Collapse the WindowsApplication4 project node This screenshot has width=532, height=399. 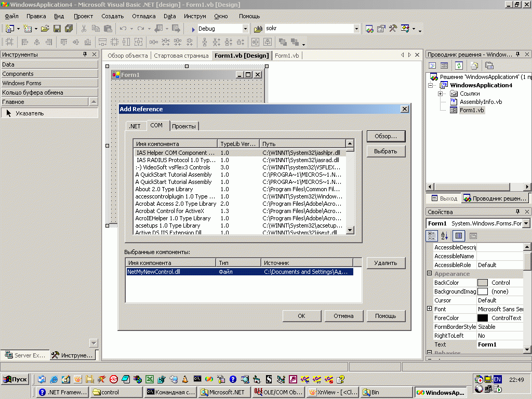[430, 86]
